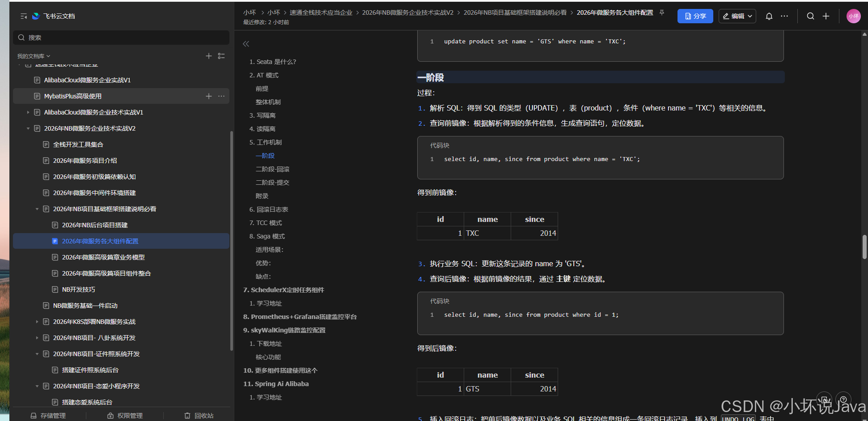Jump to 8. Saga 模式 in the outline

pyautogui.click(x=267, y=236)
